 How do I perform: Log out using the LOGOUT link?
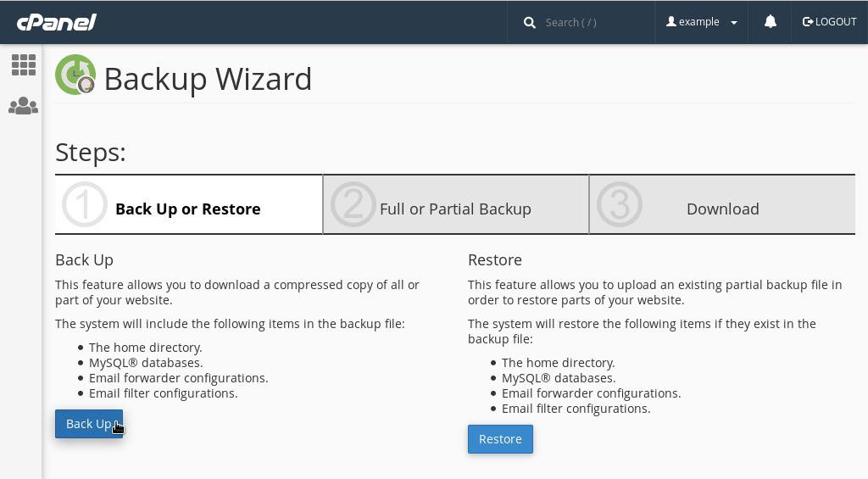point(830,22)
